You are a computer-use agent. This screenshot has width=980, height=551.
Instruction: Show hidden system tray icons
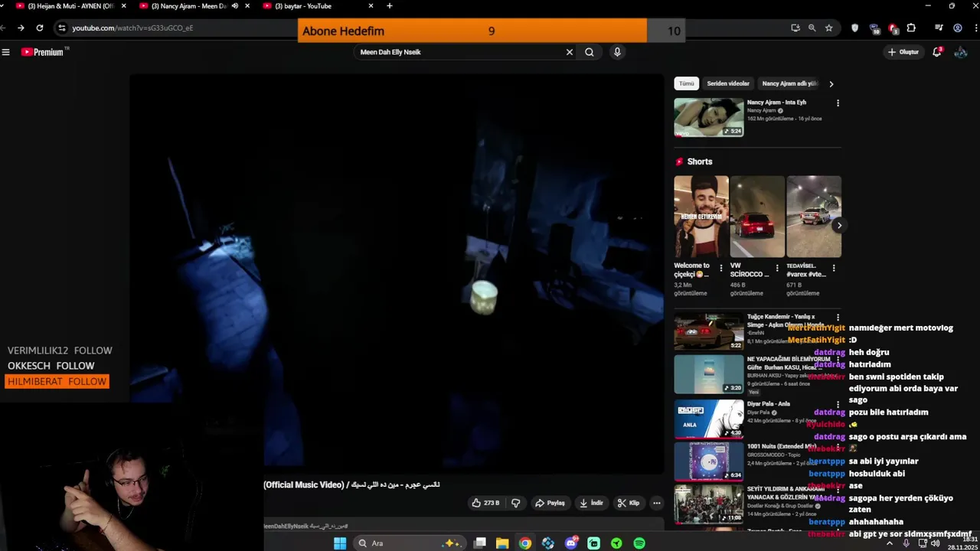point(890,543)
